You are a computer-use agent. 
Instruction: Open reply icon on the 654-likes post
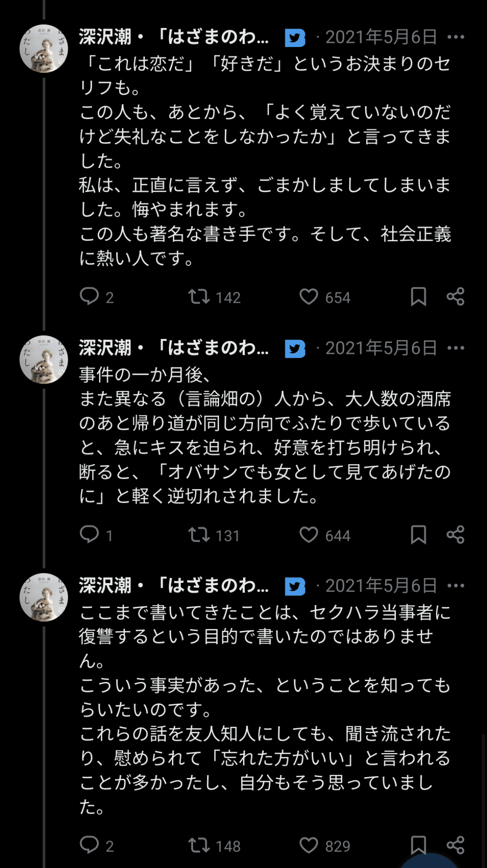click(x=89, y=297)
